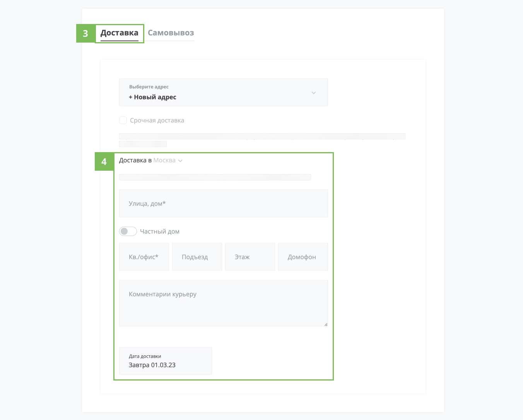
Task: Open the Дата доставки date selector
Action: click(x=165, y=361)
